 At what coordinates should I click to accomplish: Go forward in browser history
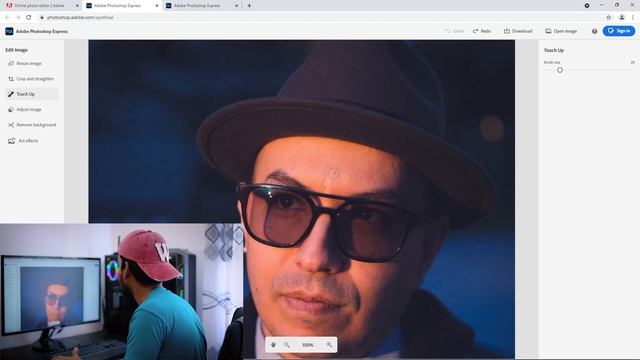18,18
